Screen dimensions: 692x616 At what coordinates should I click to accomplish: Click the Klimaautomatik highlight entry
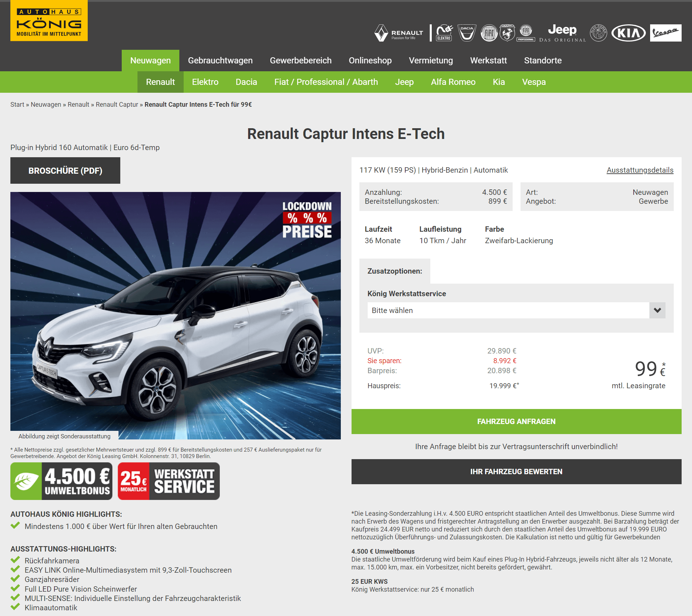(x=51, y=608)
